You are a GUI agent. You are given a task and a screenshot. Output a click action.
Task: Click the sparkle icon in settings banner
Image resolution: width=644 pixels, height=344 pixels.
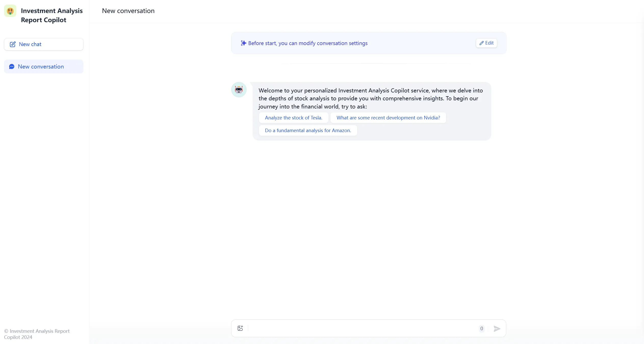tap(243, 43)
